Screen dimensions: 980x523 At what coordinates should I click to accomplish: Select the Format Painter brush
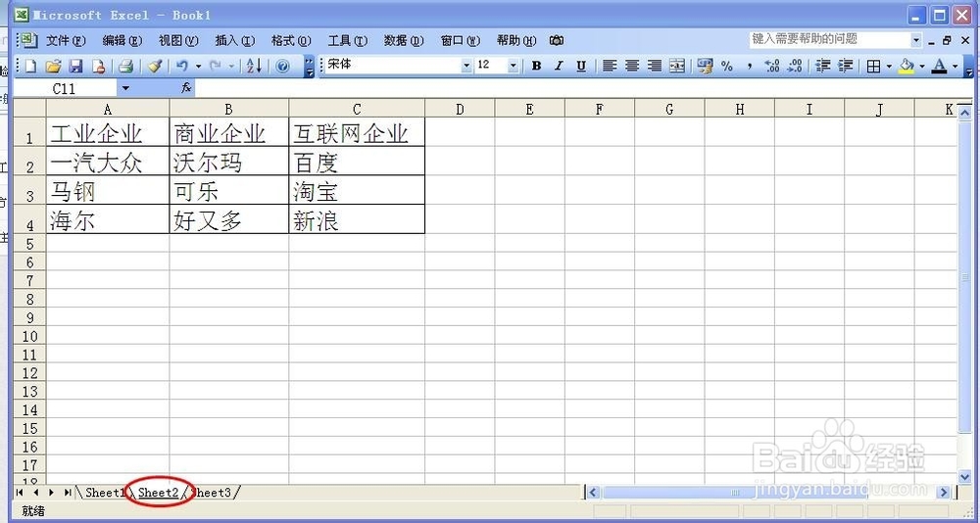[x=155, y=66]
